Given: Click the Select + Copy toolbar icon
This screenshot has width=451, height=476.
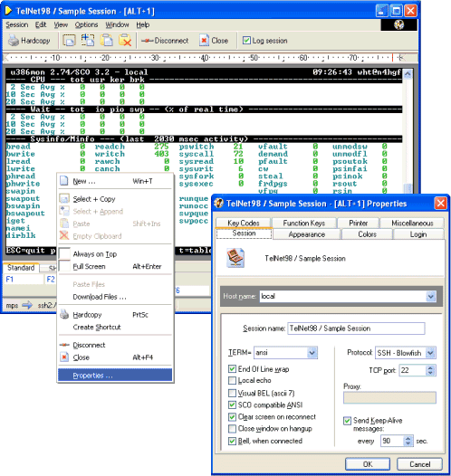Looking at the screenshot, I should [x=69, y=41].
